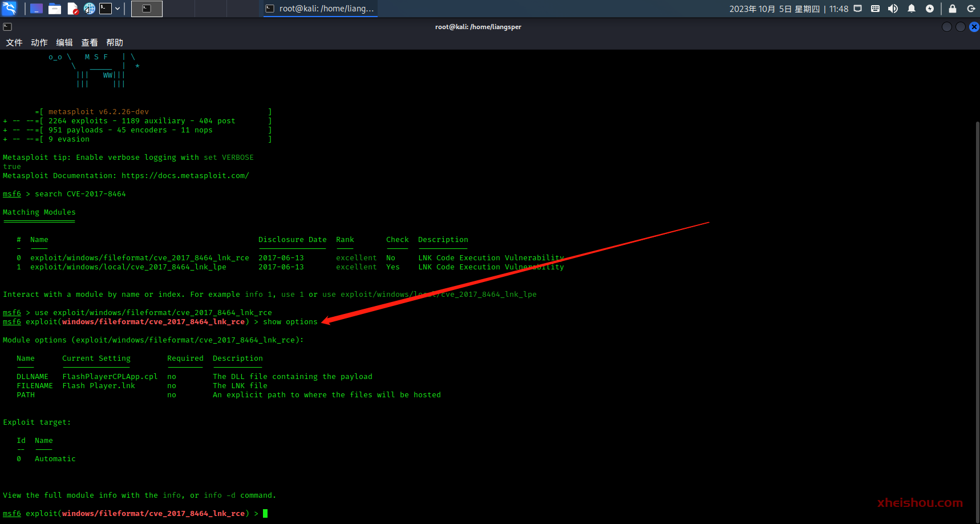Open the 编辑 menu

64,43
